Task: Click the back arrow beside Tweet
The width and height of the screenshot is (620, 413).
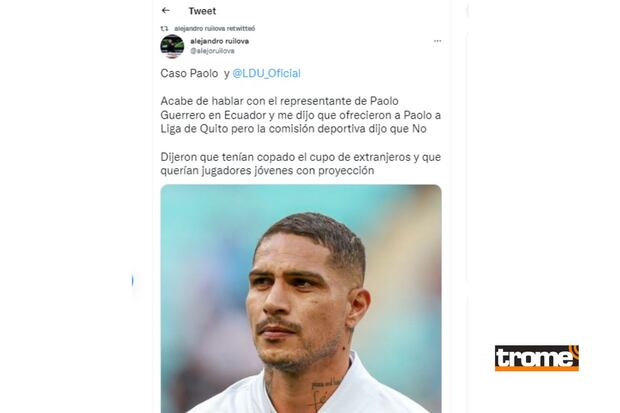Action: coord(166,11)
